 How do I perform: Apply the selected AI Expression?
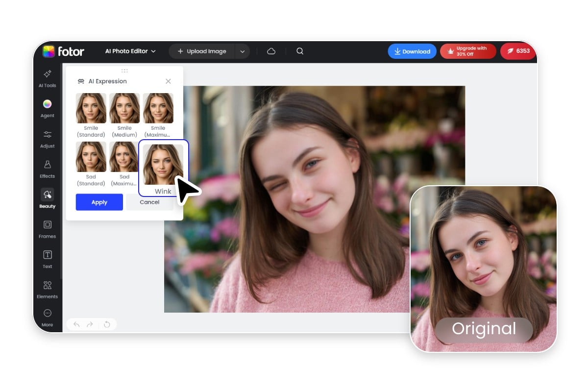tap(99, 202)
